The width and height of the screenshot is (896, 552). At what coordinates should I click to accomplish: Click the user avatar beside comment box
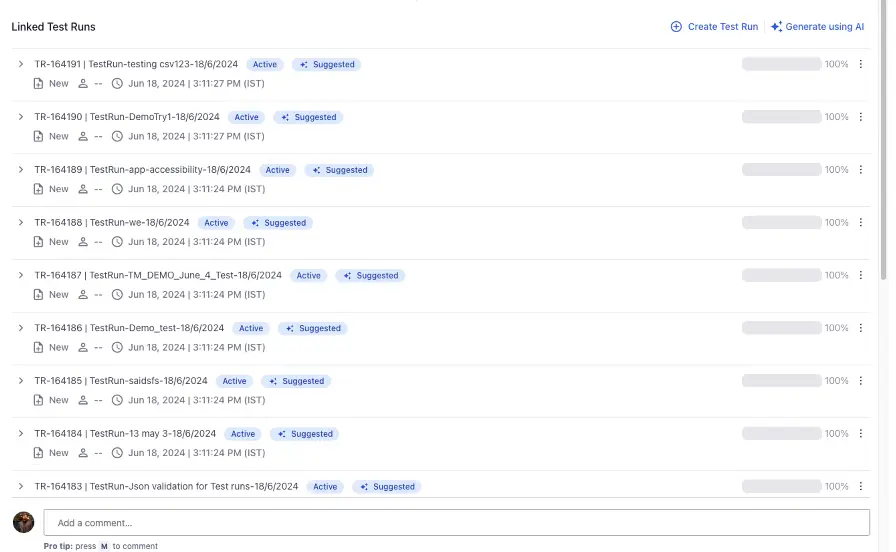pos(23,522)
